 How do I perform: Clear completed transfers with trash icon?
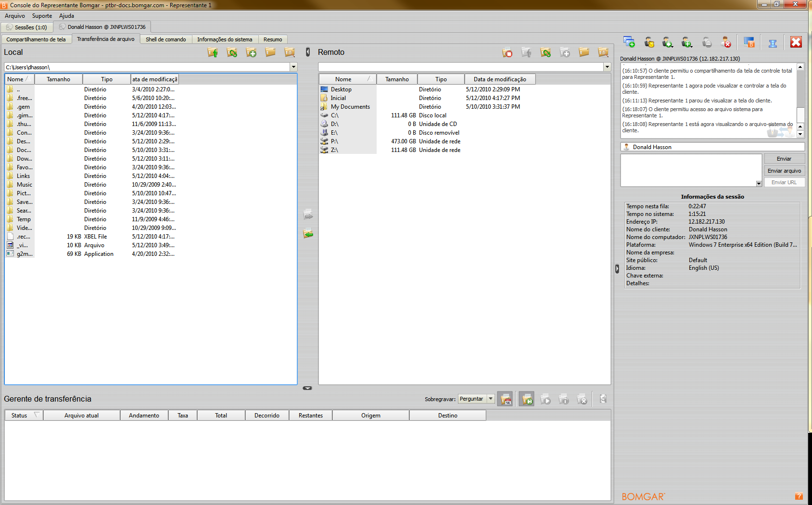coord(603,399)
